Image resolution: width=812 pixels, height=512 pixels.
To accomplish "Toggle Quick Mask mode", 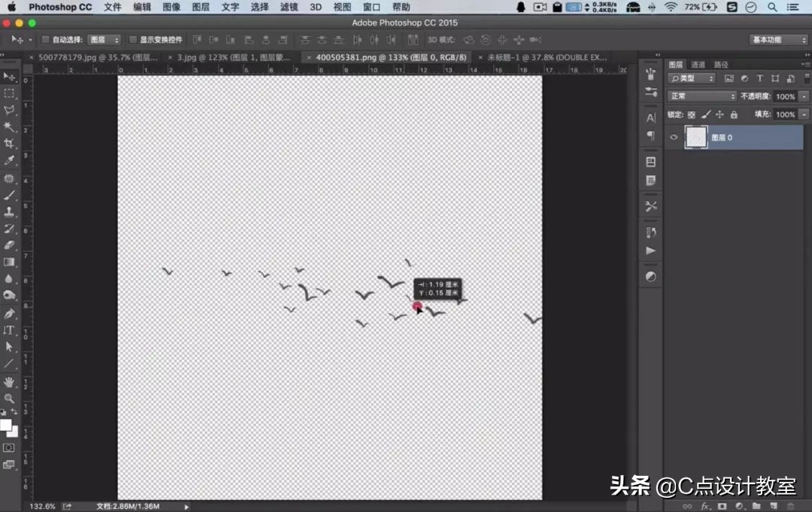I will pos(9,448).
